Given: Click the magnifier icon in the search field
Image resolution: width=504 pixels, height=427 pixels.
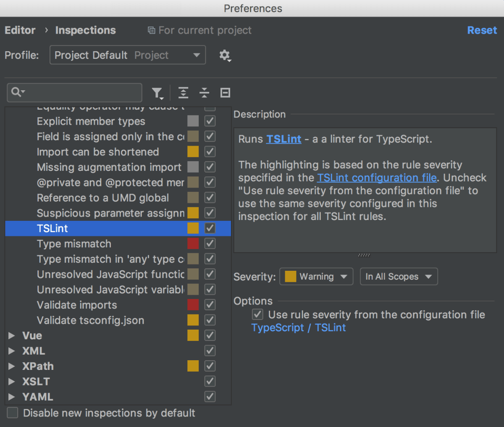Looking at the screenshot, I should [x=16, y=92].
